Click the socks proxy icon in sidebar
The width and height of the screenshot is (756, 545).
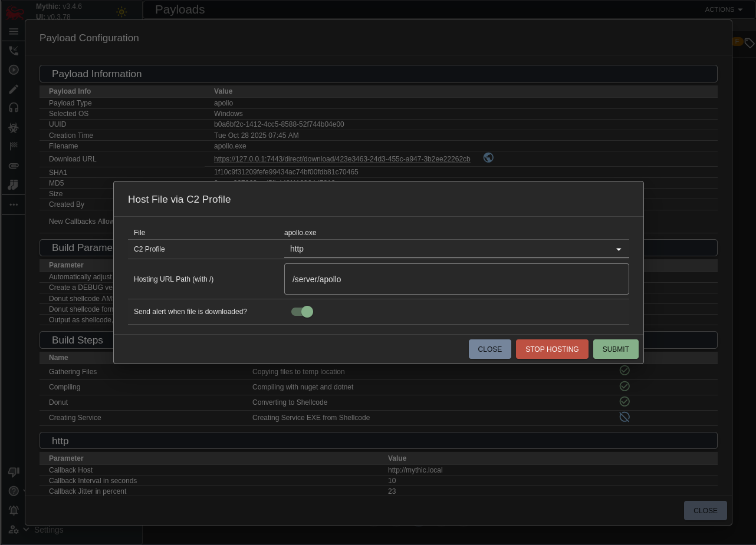[14, 185]
